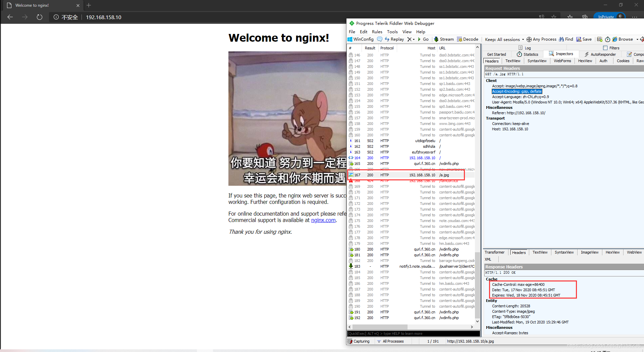Select session 161 utdiqpfzoelu with 502
The height and width of the screenshot is (352, 644).
click(411, 141)
